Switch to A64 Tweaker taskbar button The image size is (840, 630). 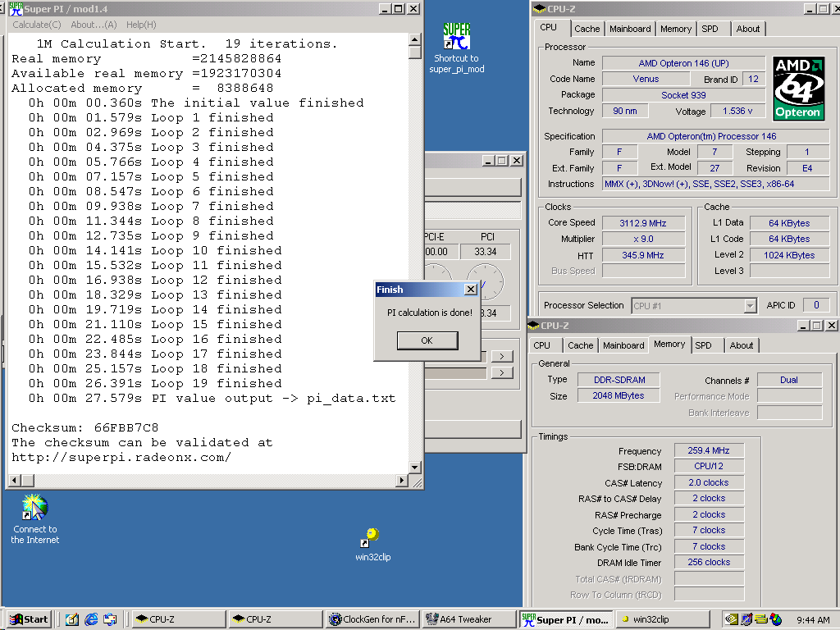click(x=470, y=619)
